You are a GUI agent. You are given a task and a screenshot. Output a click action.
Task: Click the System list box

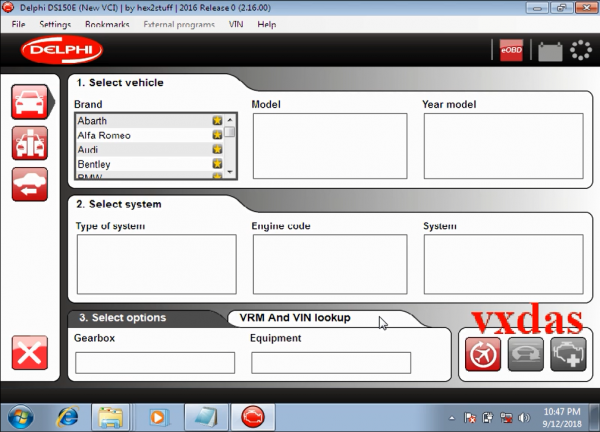pyautogui.click(x=504, y=264)
